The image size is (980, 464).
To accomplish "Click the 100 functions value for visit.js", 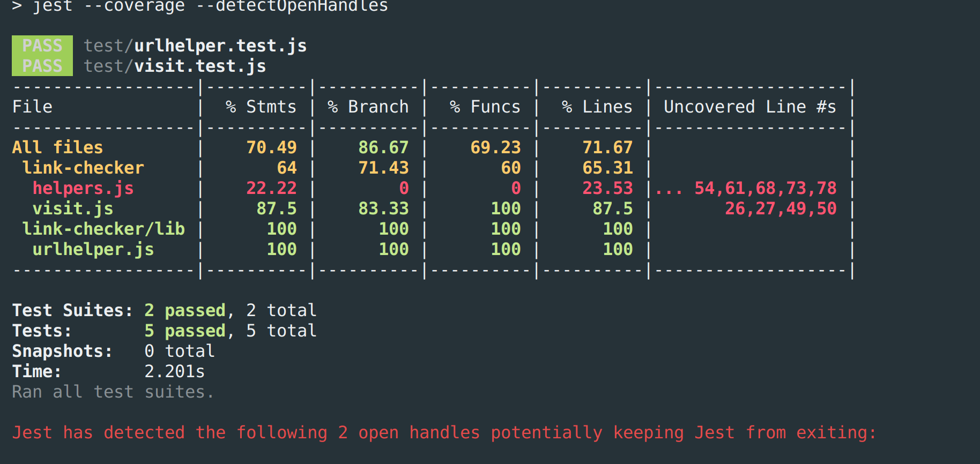I will [x=506, y=208].
